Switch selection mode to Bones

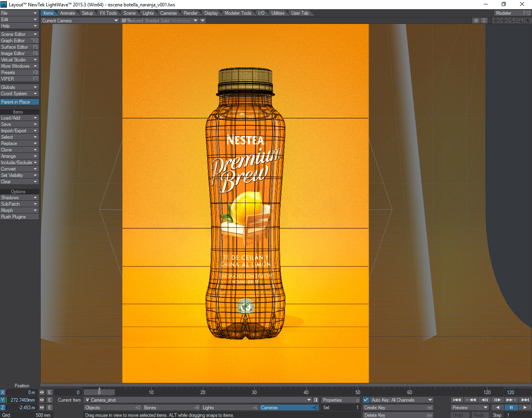[171, 408]
